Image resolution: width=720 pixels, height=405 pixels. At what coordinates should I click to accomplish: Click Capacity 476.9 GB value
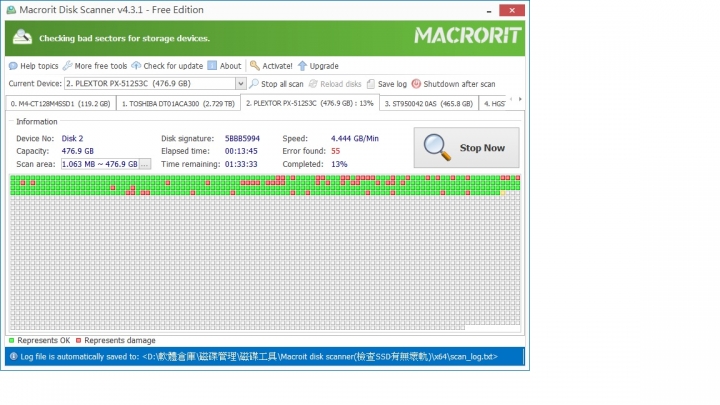(78, 151)
